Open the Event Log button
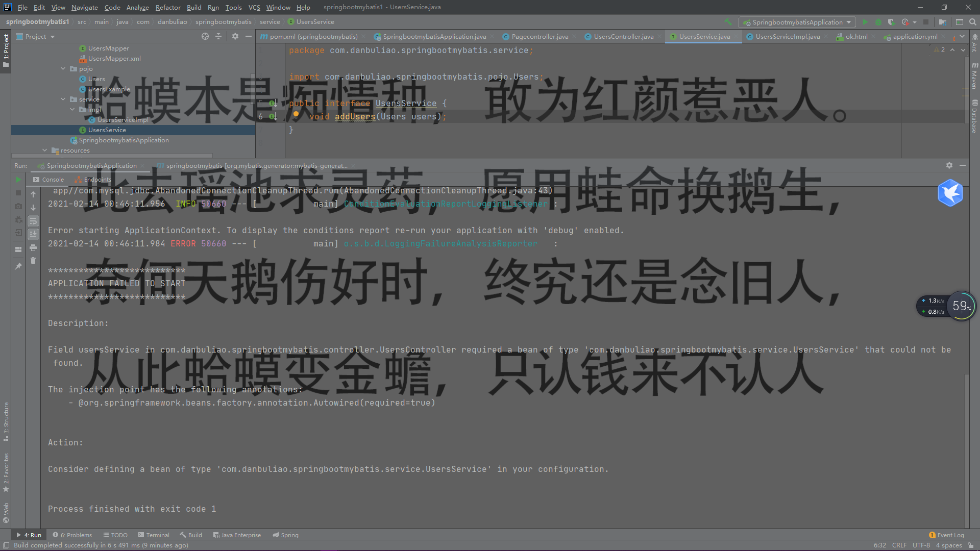The width and height of the screenshot is (980, 551). pos(947,535)
